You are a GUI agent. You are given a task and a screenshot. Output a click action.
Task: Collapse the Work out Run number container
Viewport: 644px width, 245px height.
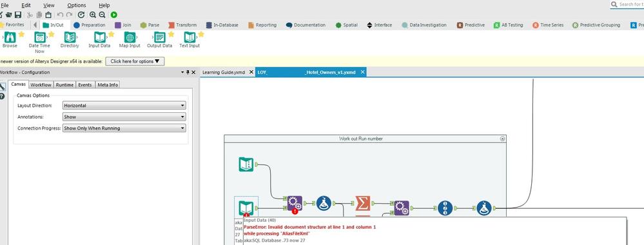coord(502,139)
